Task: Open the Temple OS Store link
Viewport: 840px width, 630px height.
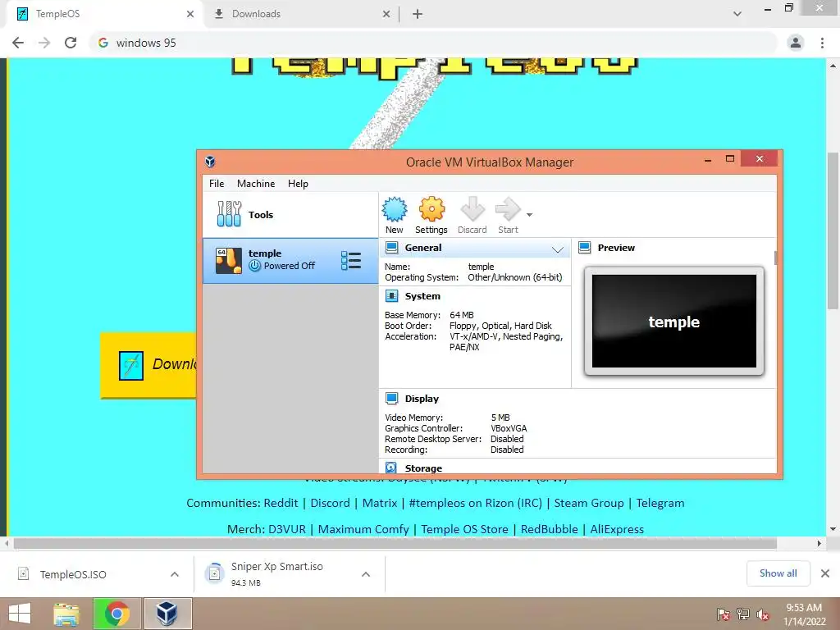Action: [464, 529]
